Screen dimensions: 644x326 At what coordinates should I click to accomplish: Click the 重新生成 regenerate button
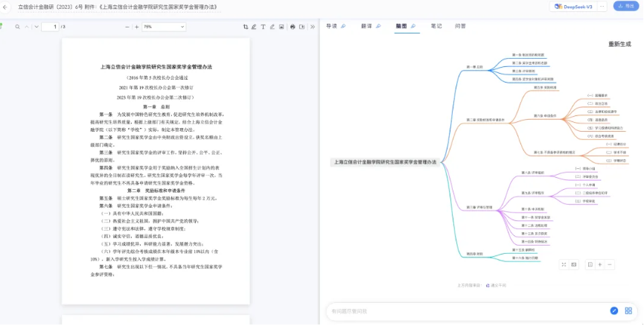point(619,44)
